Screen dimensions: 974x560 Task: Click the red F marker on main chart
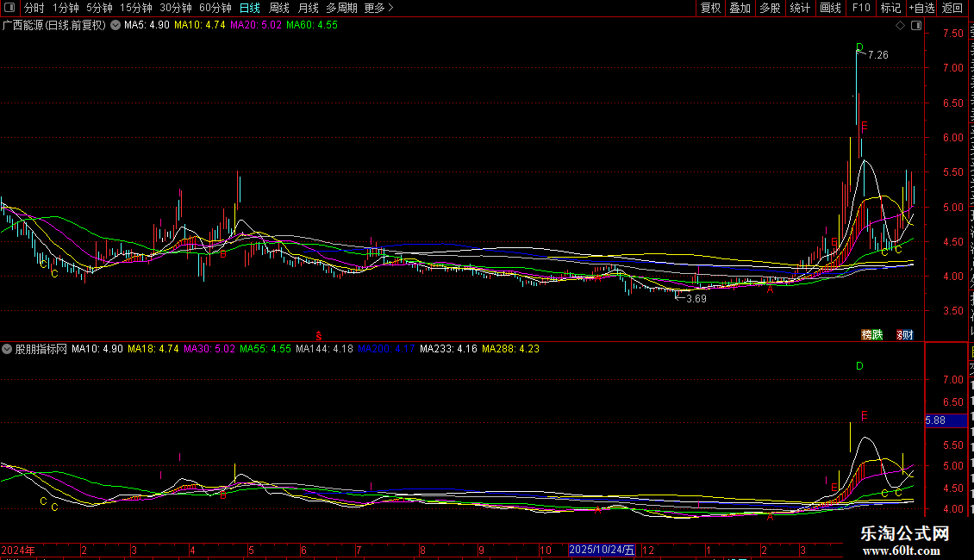click(x=864, y=128)
